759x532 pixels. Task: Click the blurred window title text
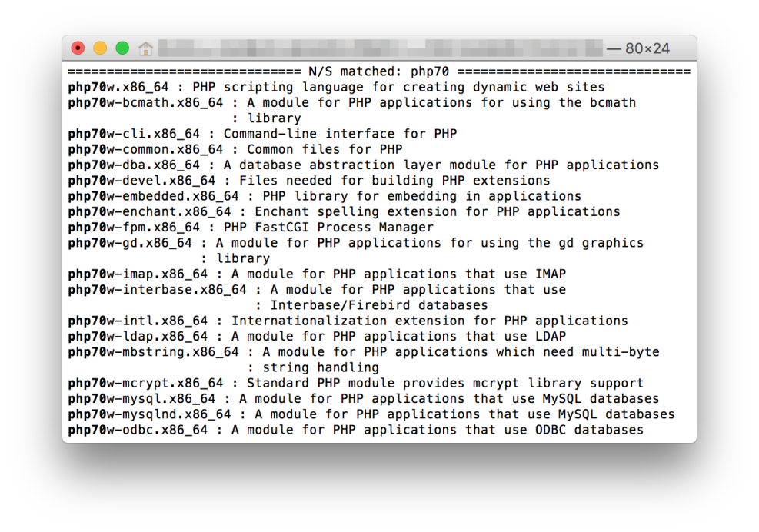(x=377, y=48)
